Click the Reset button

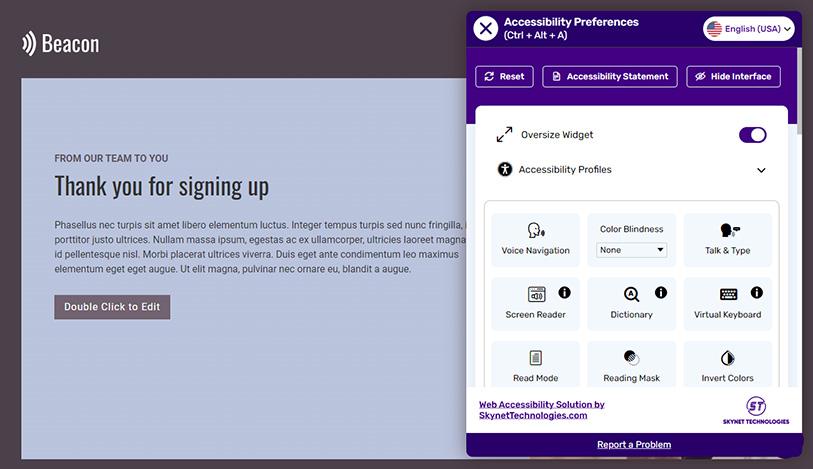[x=504, y=77]
